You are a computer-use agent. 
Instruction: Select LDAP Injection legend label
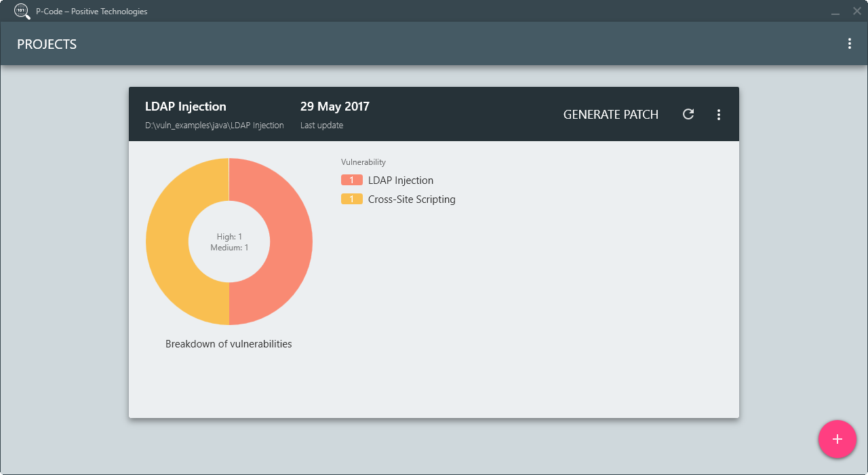400,180
